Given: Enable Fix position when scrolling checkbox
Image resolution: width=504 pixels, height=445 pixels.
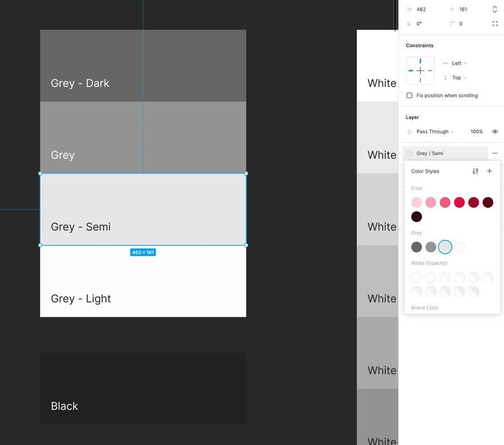Looking at the screenshot, I should [409, 96].
